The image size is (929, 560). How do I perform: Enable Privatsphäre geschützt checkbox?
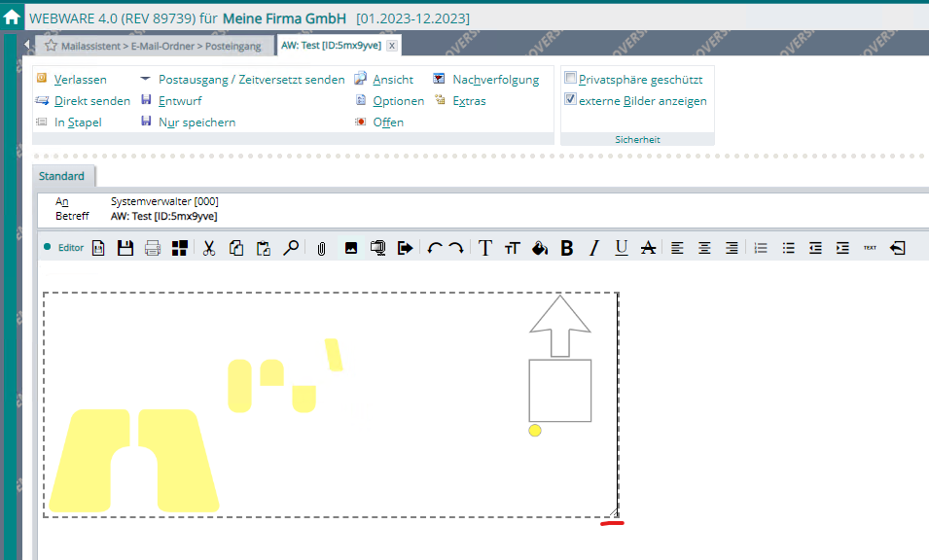(571, 79)
